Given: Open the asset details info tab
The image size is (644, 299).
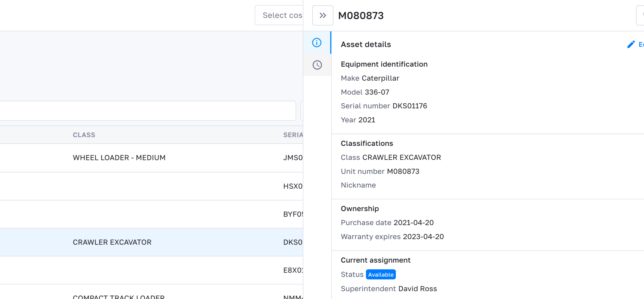Looking at the screenshot, I should click(317, 43).
